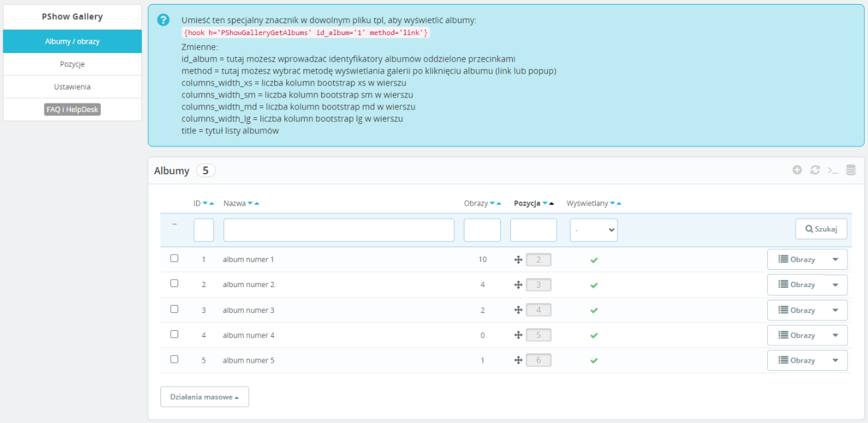This screenshot has width=868, height=423.
Task: Sort Obrazy column descending arrow
Action: [x=492, y=204]
